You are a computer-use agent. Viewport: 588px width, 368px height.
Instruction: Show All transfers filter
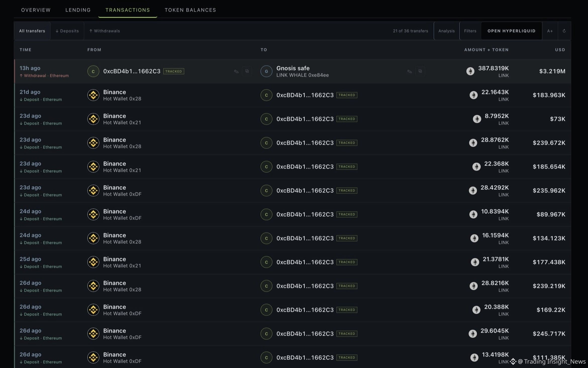click(x=32, y=31)
